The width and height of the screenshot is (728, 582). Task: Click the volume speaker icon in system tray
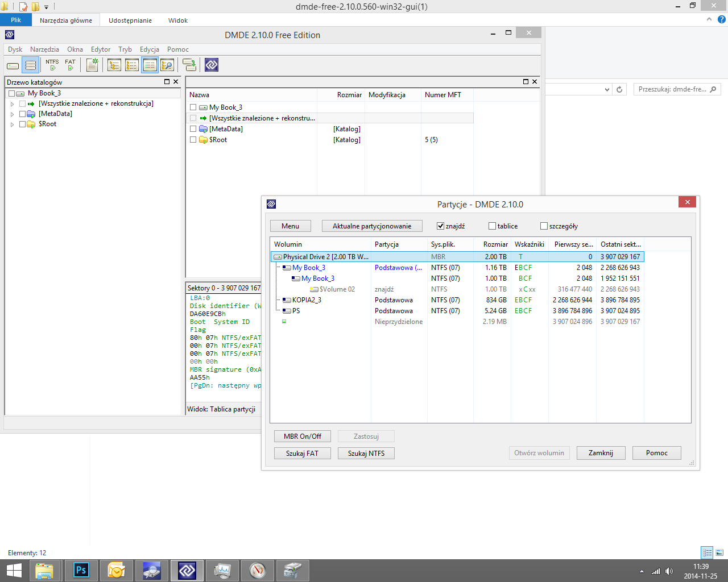pyautogui.click(x=669, y=571)
